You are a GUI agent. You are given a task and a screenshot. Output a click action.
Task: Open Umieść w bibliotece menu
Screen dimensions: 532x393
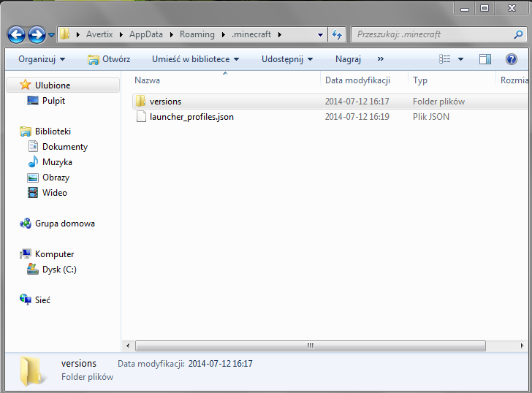click(x=195, y=59)
